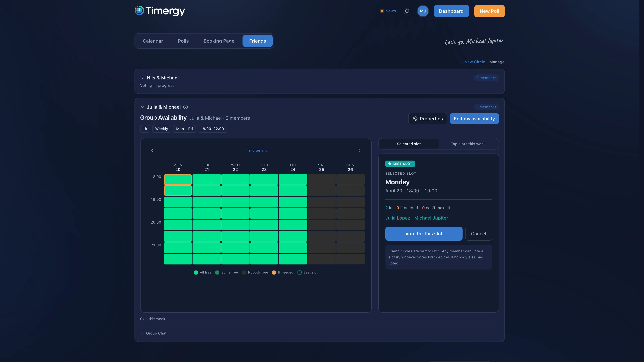Image resolution: width=644 pixels, height=362 pixels.
Task: Expand the Nils & Michael circle
Action: click(x=143, y=78)
